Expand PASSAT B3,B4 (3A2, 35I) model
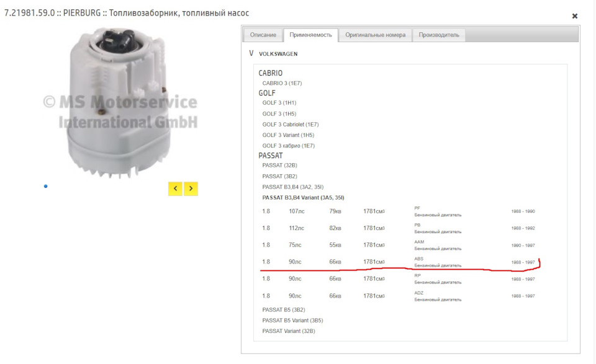Screen dimensions: 596x364 pos(292,187)
